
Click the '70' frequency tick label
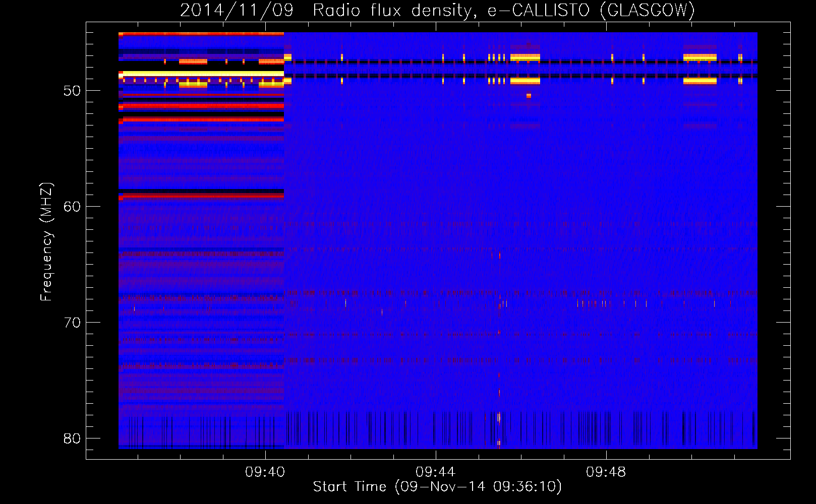pyautogui.click(x=72, y=323)
